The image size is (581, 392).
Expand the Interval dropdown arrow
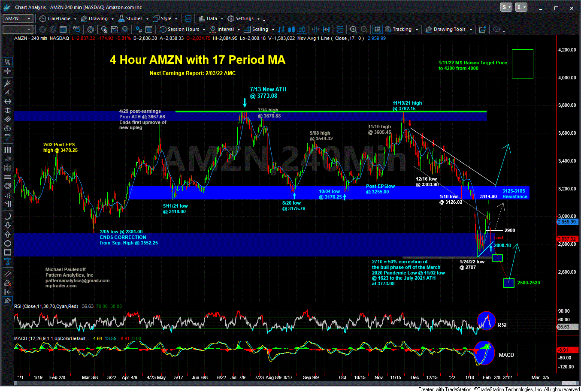click(x=239, y=30)
